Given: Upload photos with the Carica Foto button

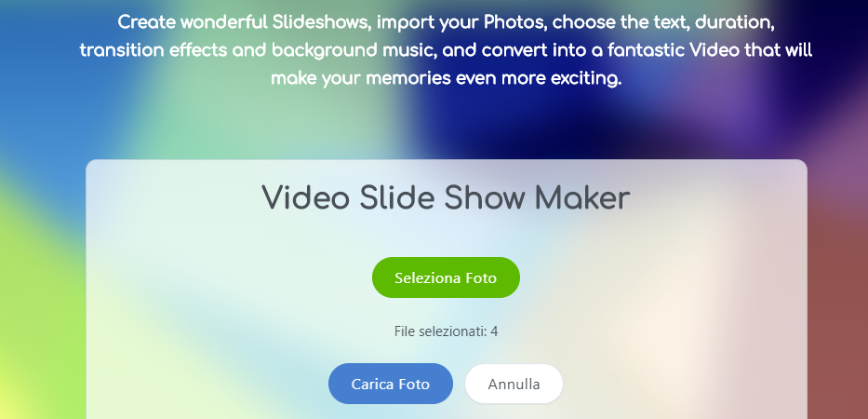Looking at the screenshot, I should pyautogui.click(x=390, y=384).
